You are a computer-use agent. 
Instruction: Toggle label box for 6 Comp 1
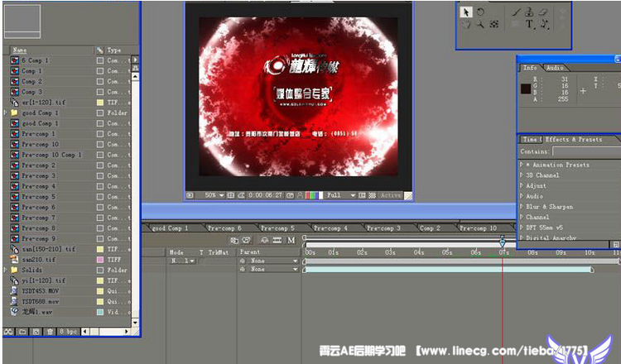pos(100,60)
